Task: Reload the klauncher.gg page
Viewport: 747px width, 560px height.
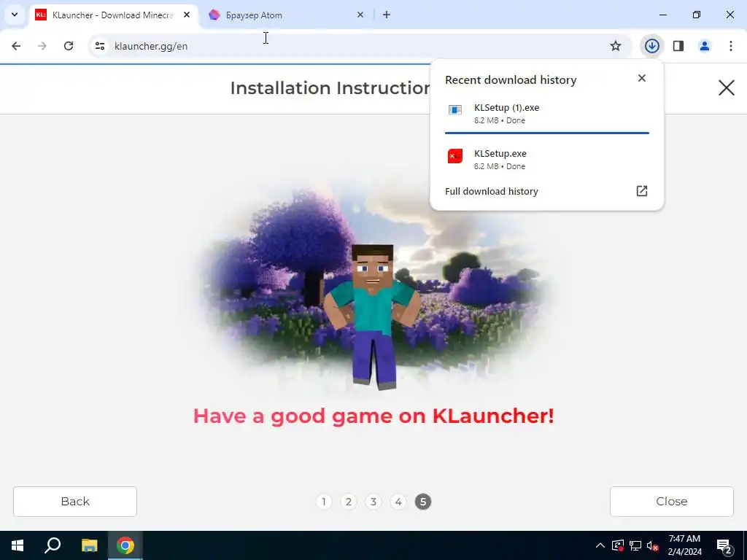Action: coord(69,46)
